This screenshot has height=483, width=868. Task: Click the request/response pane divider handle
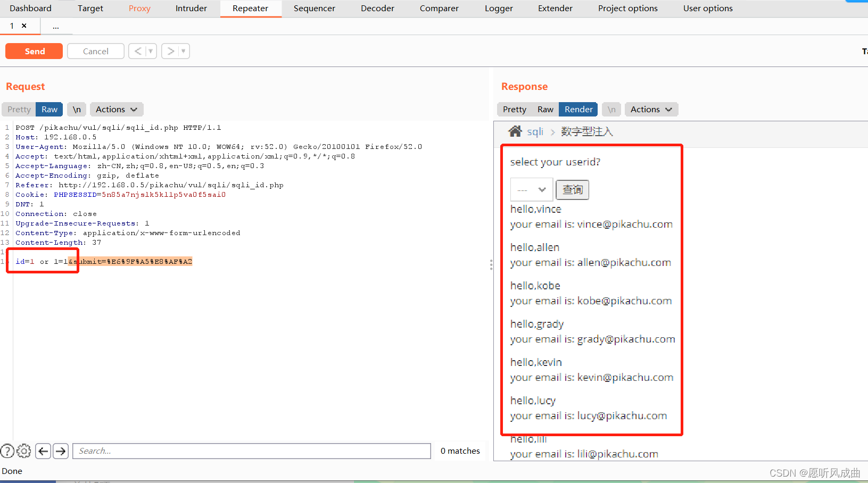[491, 264]
